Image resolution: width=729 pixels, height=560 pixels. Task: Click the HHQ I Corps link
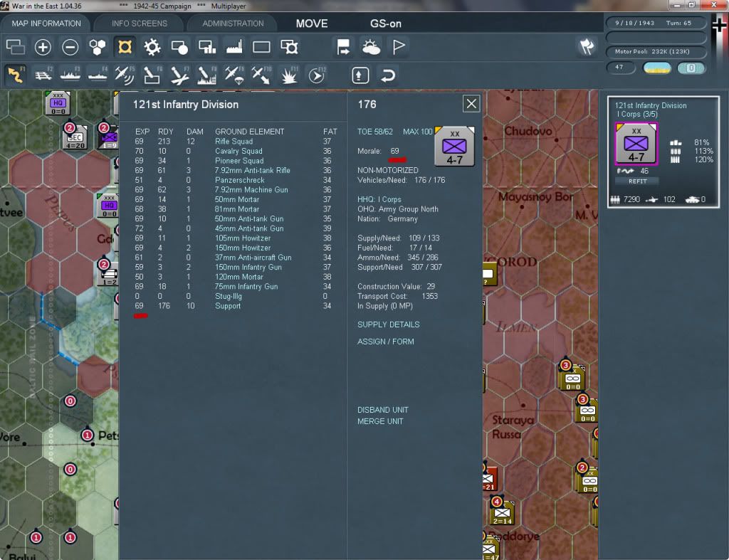(x=379, y=199)
